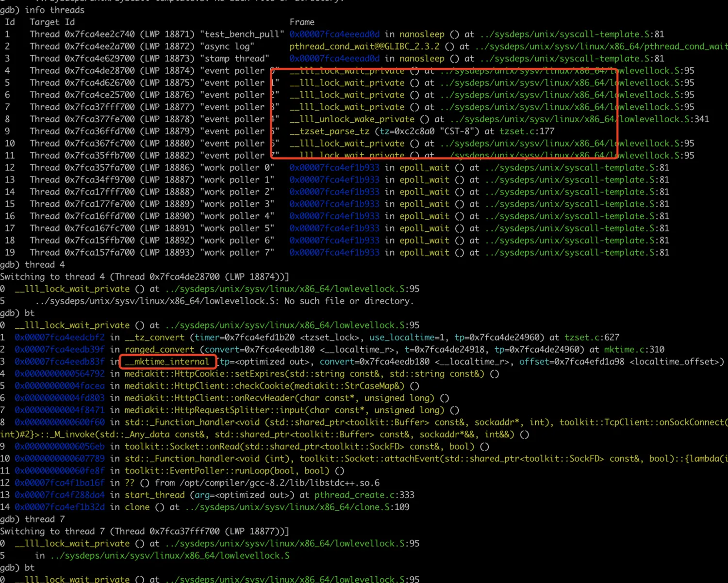Click 'pthread_create.c:333' file reference
Viewport: 728px width, 583px height.
364,495
